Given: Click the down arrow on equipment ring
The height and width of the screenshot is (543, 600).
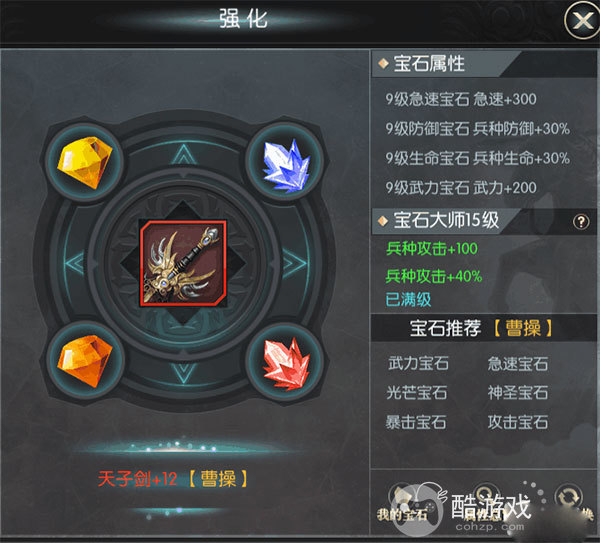Looking at the screenshot, I should 184,373.
